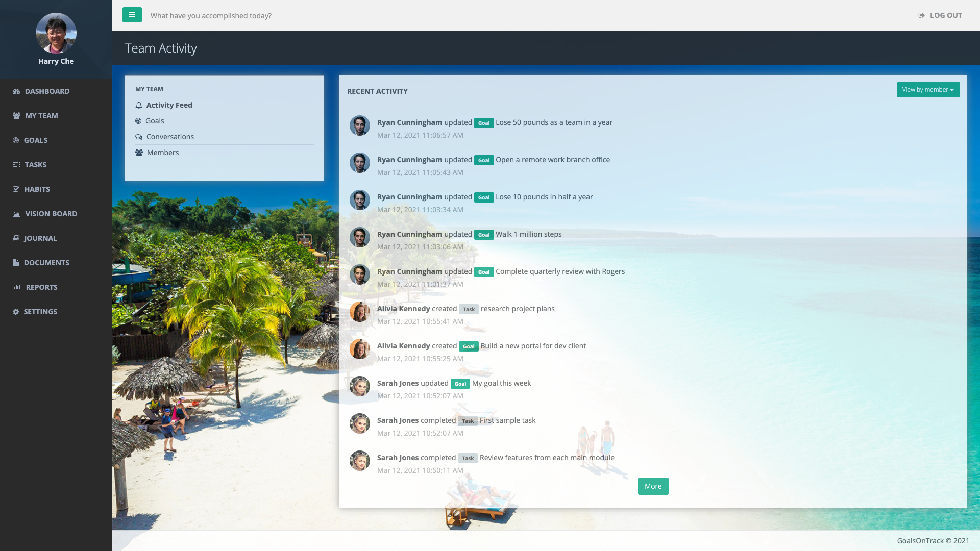This screenshot has height=551, width=980.
Task: Click the Habits checkmark icon in sidebar
Action: coord(16,189)
